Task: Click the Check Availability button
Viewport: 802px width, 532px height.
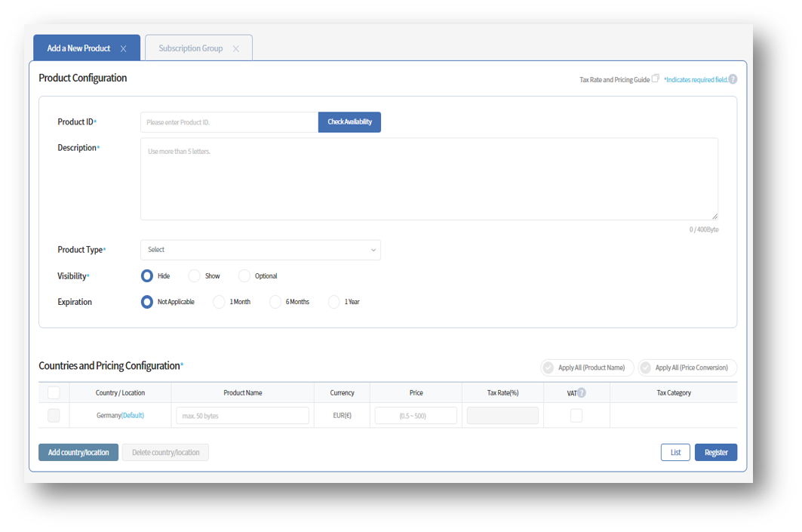Action: click(349, 121)
